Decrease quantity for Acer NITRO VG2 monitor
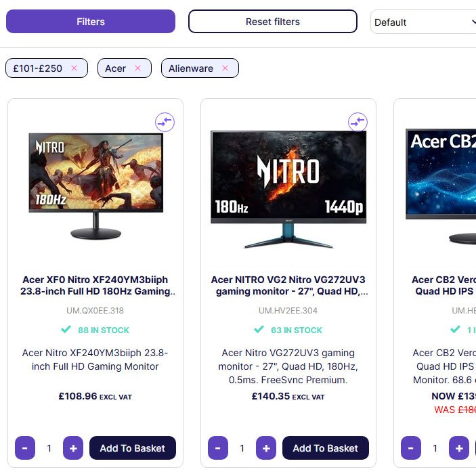The width and height of the screenshot is (476, 476). pos(217,448)
